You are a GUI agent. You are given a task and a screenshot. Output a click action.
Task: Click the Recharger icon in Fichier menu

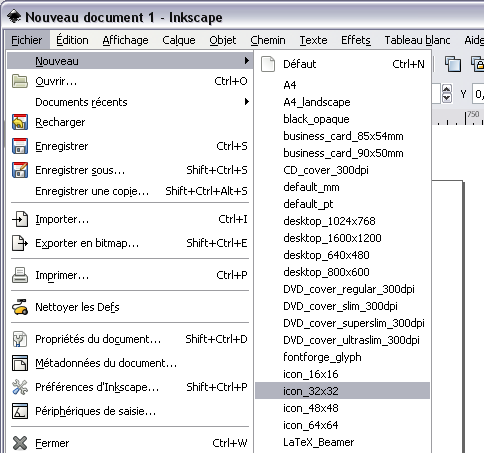click(20, 122)
